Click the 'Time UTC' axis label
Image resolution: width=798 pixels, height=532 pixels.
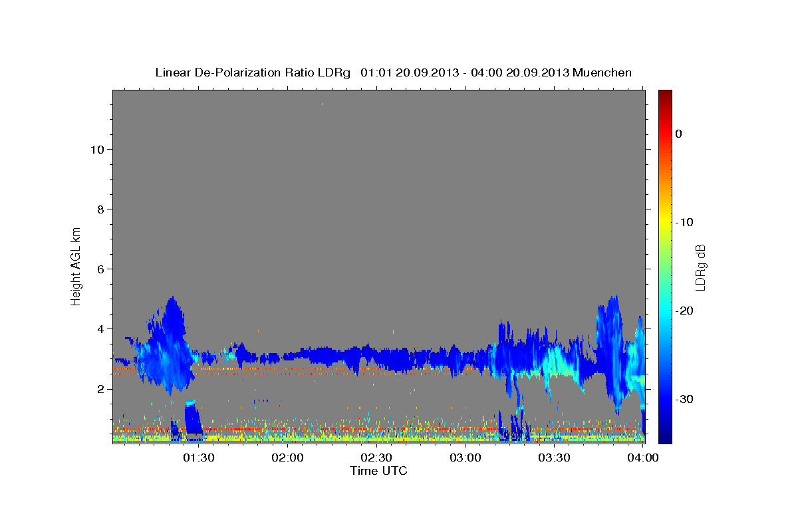click(378, 471)
